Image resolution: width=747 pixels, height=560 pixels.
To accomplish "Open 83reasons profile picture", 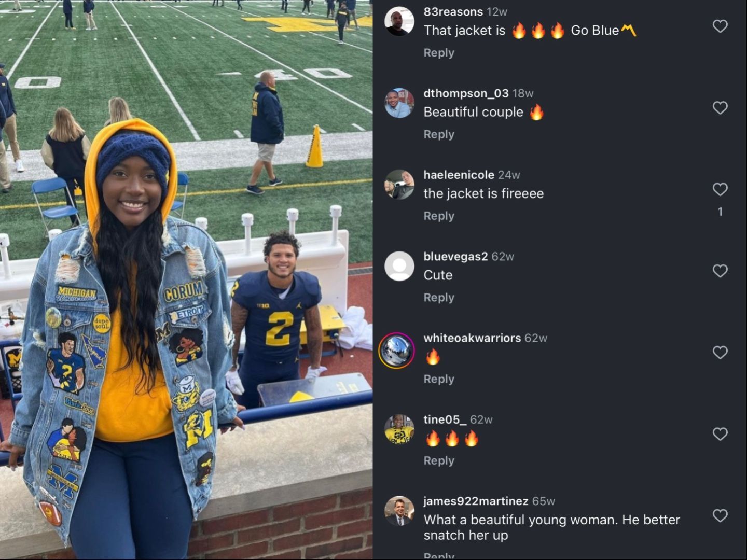I will pos(399,21).
